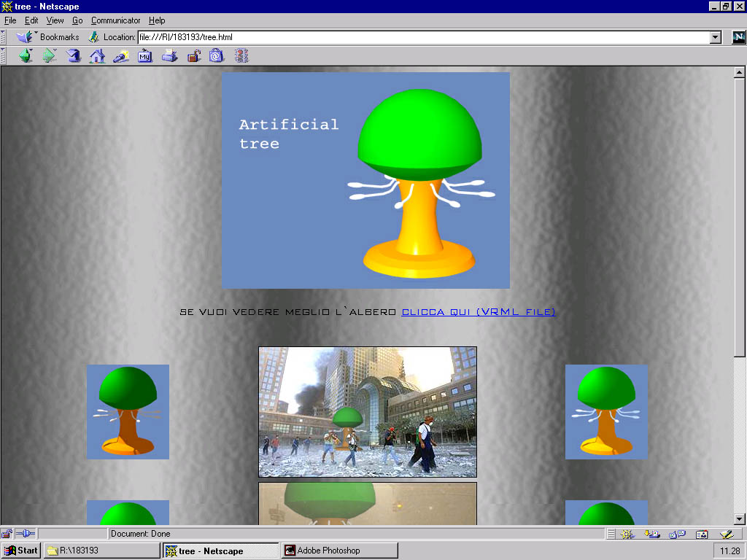747x560 pixels.
Task: Open My Netscape from the toolbar
Action: pos(145,55)
